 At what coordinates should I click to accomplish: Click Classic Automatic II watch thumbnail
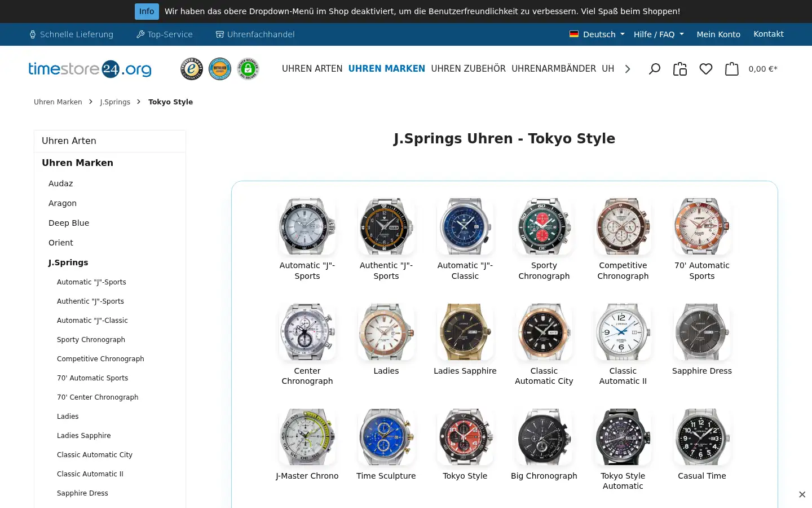tap(623, 332)
